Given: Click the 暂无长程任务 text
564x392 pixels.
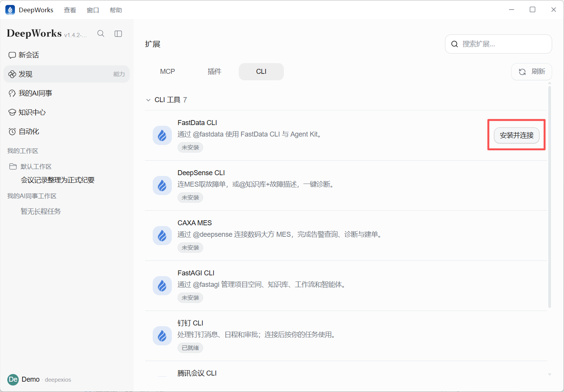Looking at the screenshot, I should (x=41, y=211).
